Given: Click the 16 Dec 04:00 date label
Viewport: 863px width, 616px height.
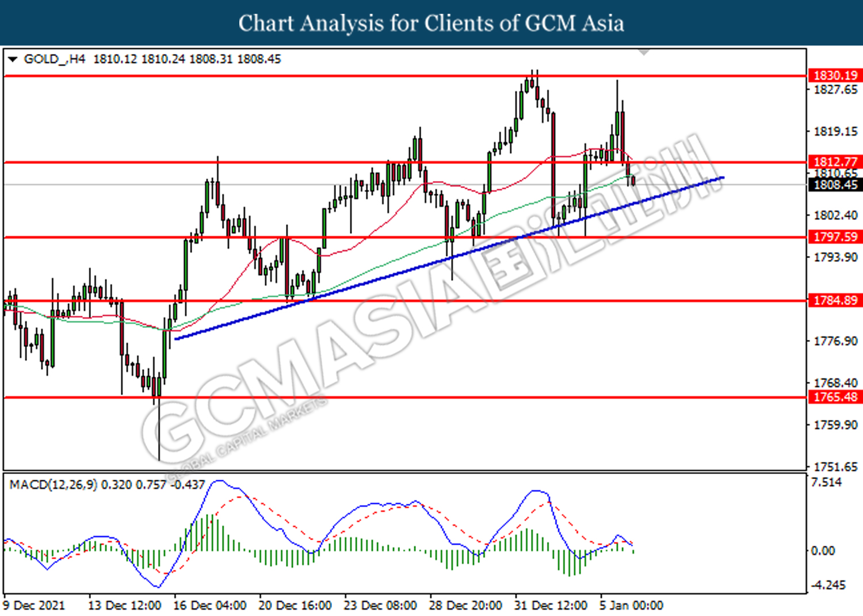Looking at the screenshot, I should pyautogui.click(x=210, y=606).
